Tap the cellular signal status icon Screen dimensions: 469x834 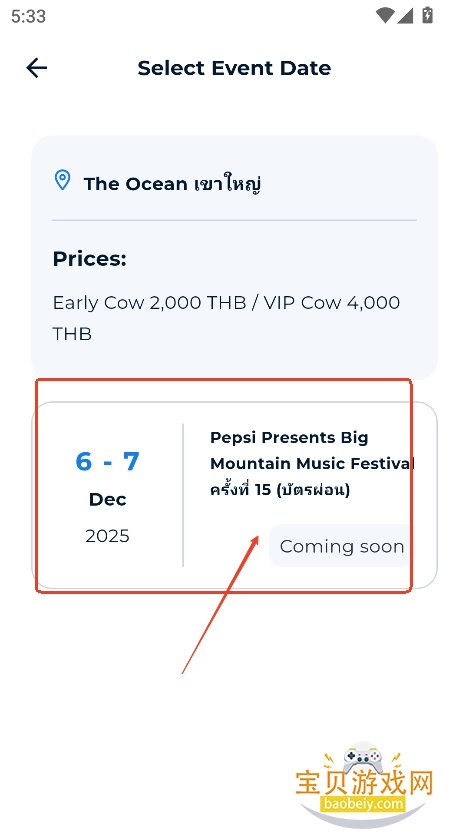pos(405,15)
